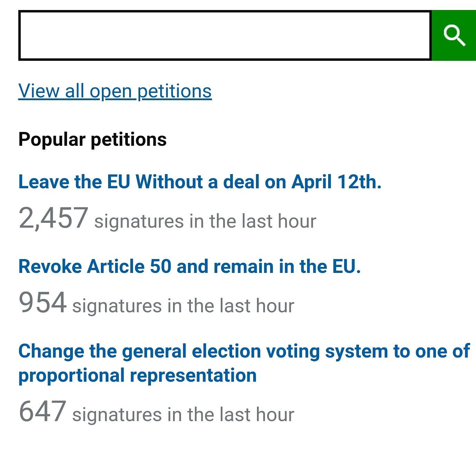Open the View all open petitions link
476x476 pixels.
click(115, 91)
